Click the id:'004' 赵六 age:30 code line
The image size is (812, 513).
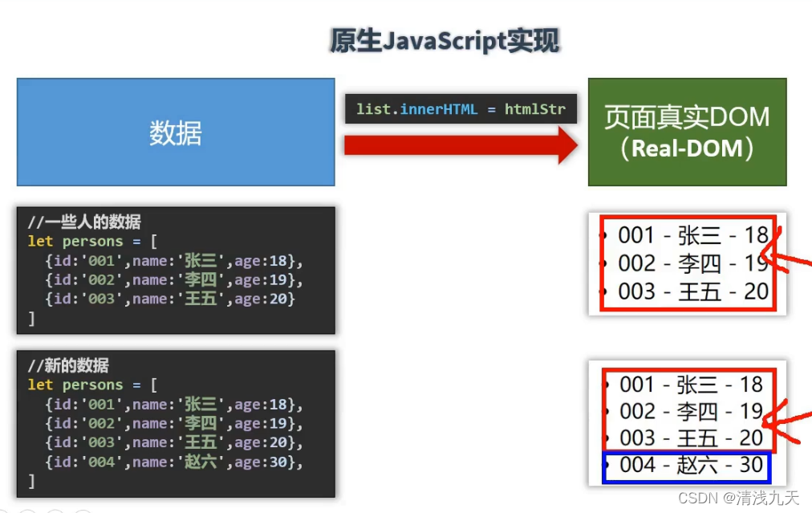(x=173, y=462)
